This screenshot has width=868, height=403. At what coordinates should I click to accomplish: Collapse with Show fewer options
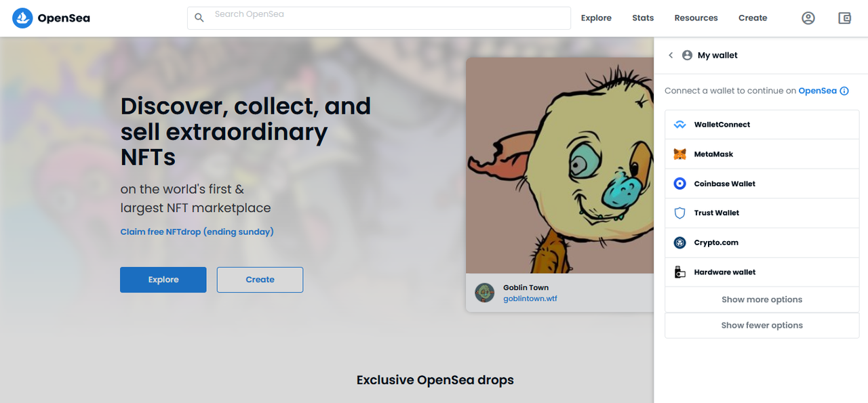pyautogui.click(x=762, y=325)
